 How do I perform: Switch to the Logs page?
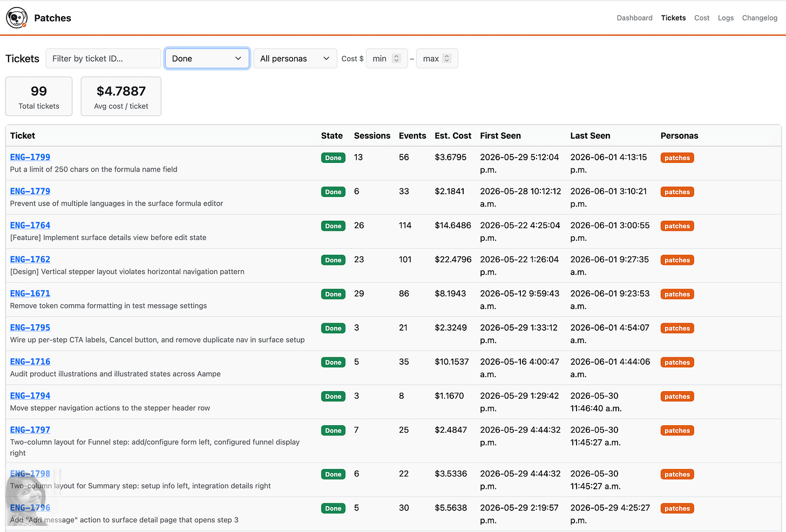[x=726, y=18]
